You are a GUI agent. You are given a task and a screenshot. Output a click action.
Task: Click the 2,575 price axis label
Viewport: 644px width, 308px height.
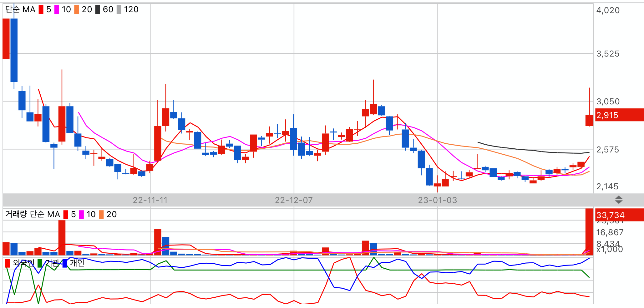pyautogui.click(x=607, y=150)
